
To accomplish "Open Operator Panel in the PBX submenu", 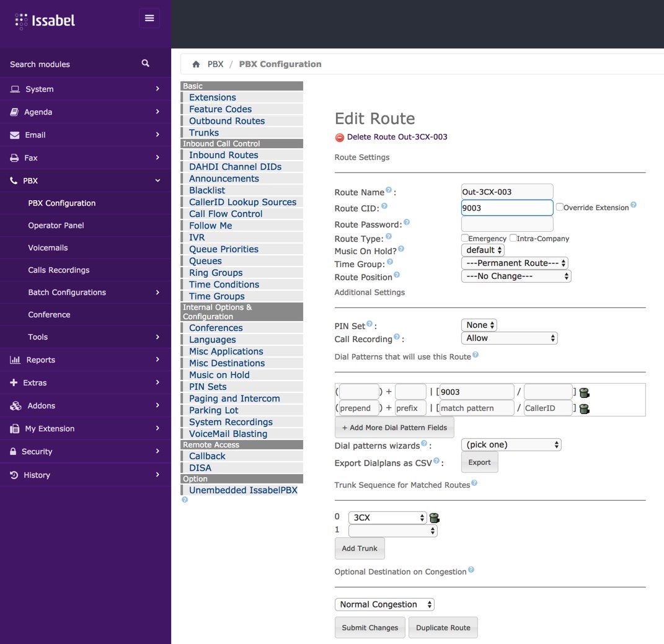I will 56,226.
